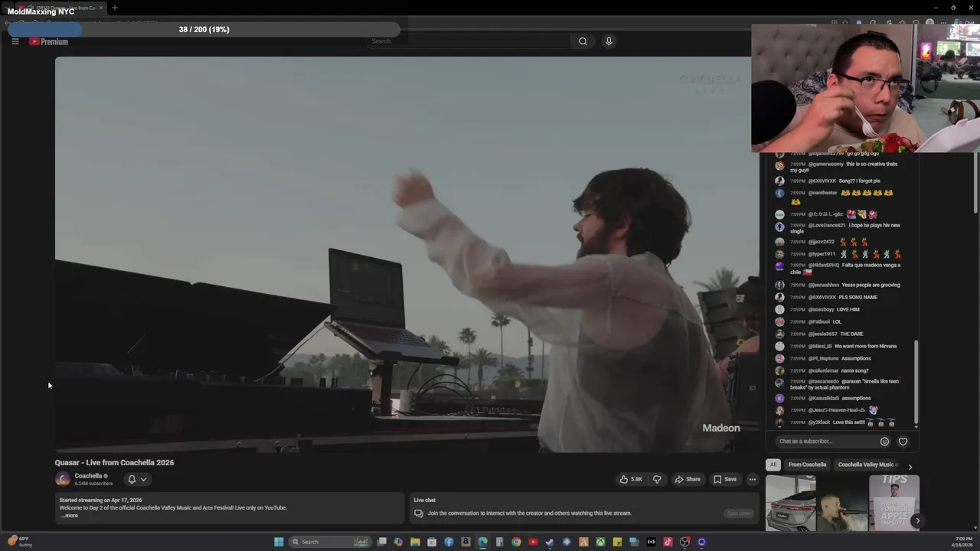Launch Facebook from the taskbar
This screenshot has height=551, width=980.
tap(449, 542)
